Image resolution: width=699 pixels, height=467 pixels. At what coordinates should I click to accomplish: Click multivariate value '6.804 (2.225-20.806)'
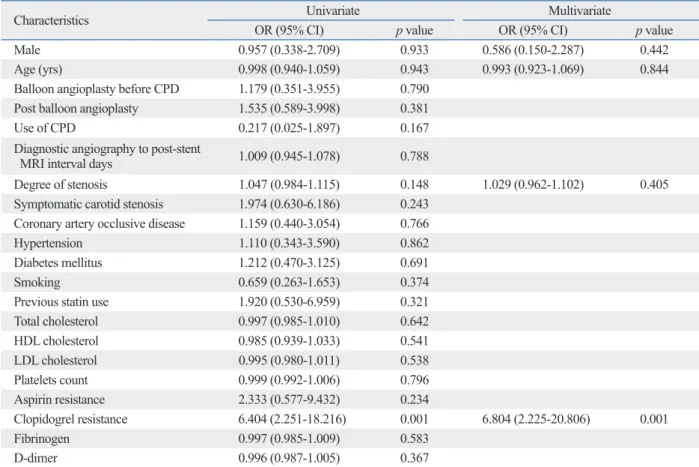click(536, 419)
